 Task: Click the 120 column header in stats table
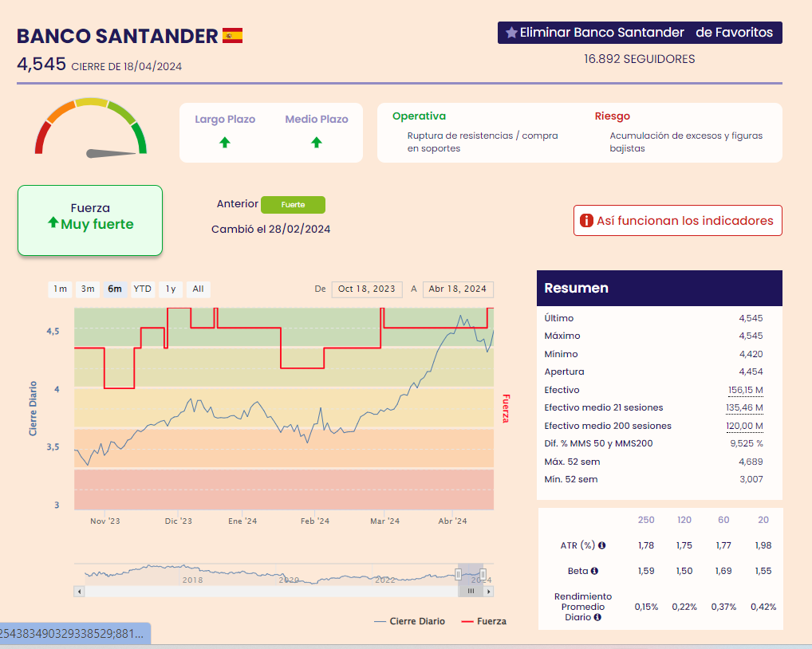pyautogui.click(x=684, y=520)
